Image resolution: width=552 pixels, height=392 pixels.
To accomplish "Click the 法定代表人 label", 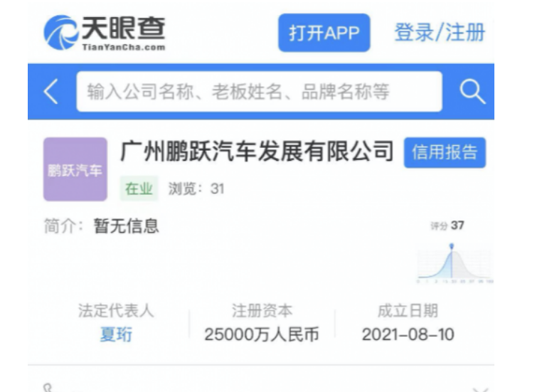I will click(x=115, y=311).
